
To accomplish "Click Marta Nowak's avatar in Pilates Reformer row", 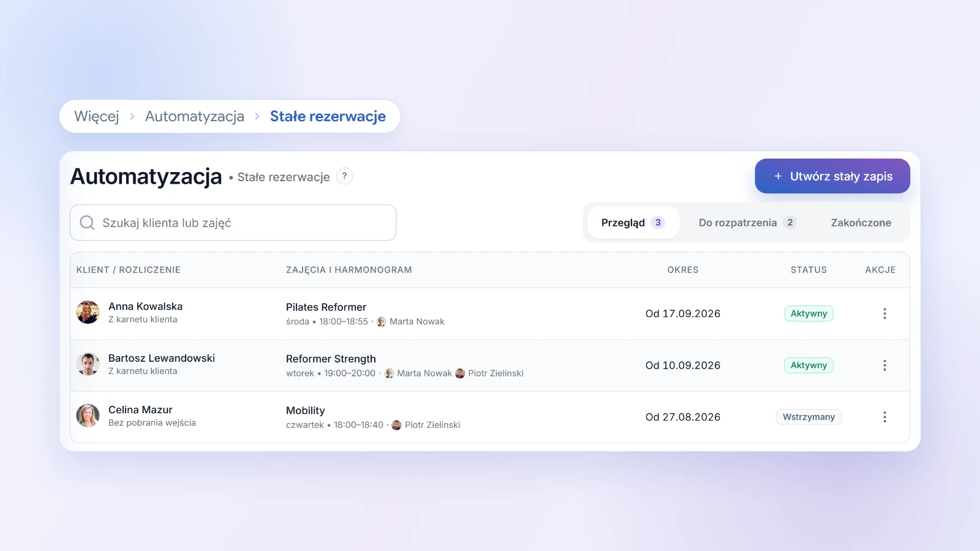I will (x=382, y=321).
